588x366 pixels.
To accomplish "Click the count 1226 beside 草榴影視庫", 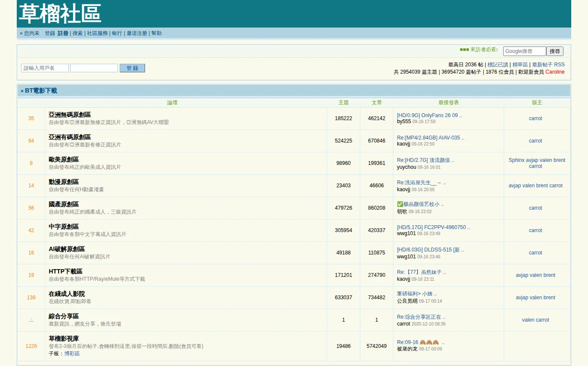I will [x=31, y=346].
